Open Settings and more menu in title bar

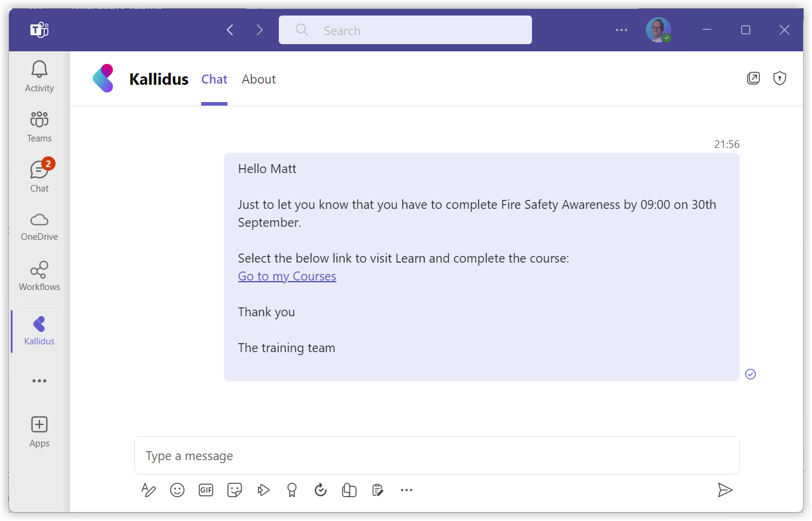(622, 30)
